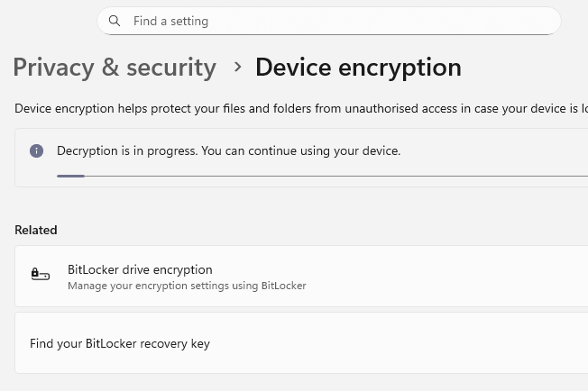Click the 'Find a setting' search box
Screen dimensions: 588x391
[x=328, y=21]
